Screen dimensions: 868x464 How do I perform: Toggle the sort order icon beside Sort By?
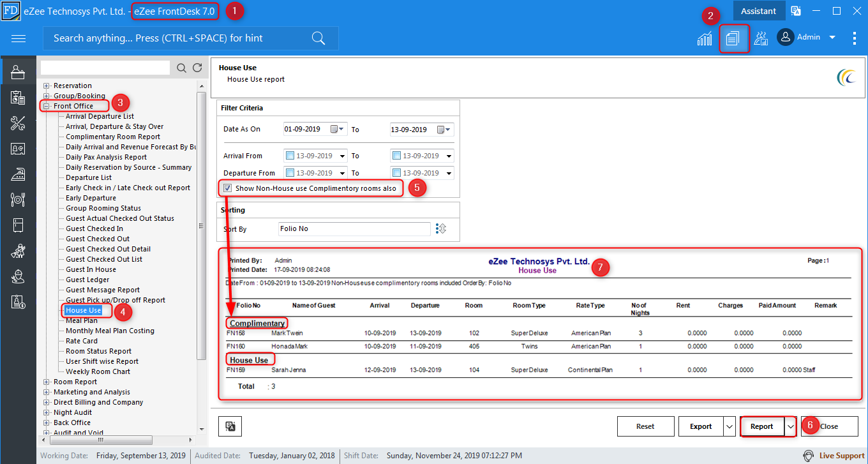tap(440, 228)
